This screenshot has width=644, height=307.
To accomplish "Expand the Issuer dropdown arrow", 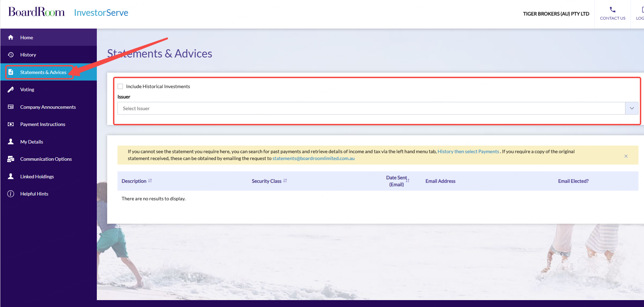I will 632,108.
